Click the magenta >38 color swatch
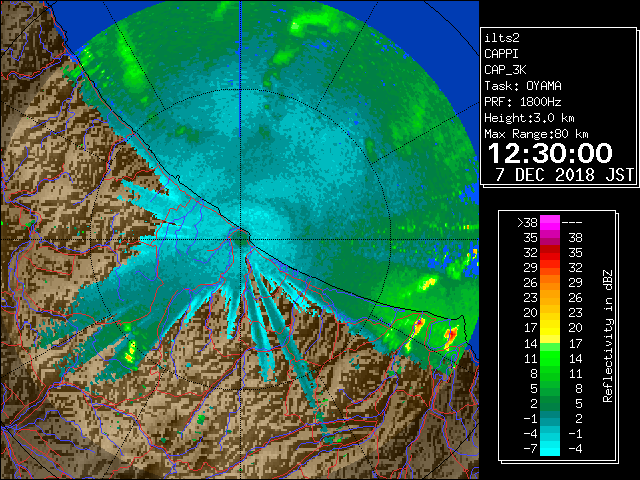The image size is (640, 480). click(x=550, y=223)
